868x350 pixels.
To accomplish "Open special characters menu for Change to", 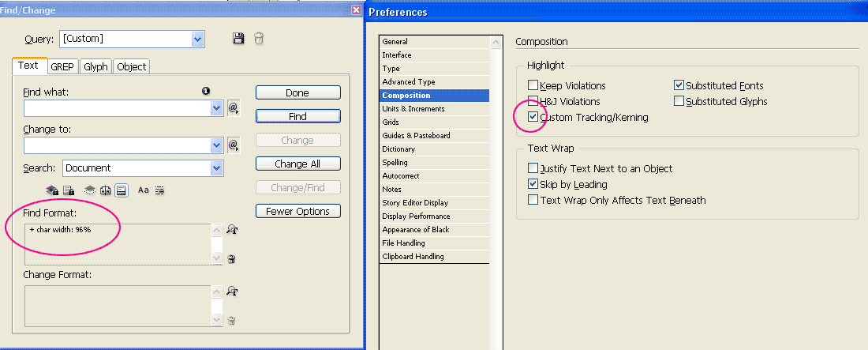I will 233,145.
